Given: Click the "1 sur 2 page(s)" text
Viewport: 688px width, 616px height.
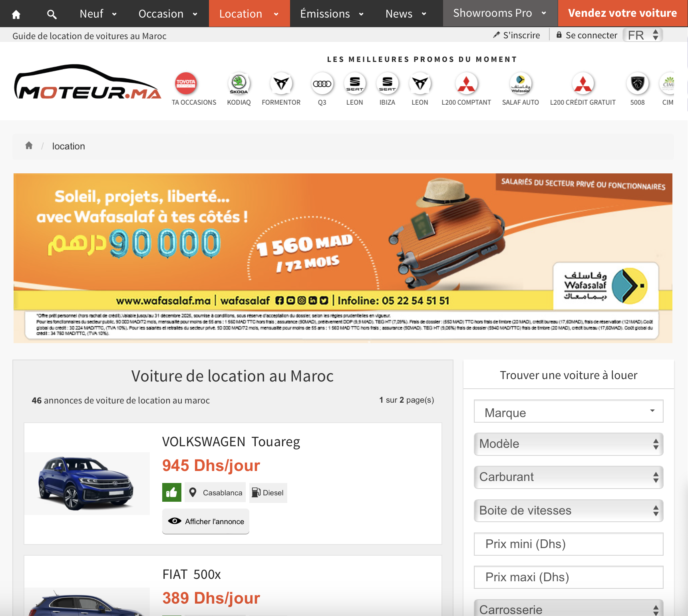Looking at the screenshot, I should [x=406, y=400].
